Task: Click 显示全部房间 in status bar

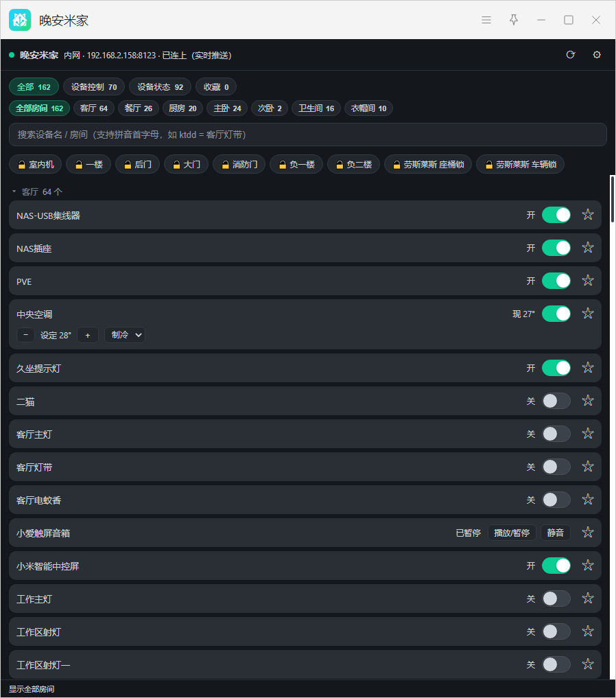Action: [x=32, y=689]
